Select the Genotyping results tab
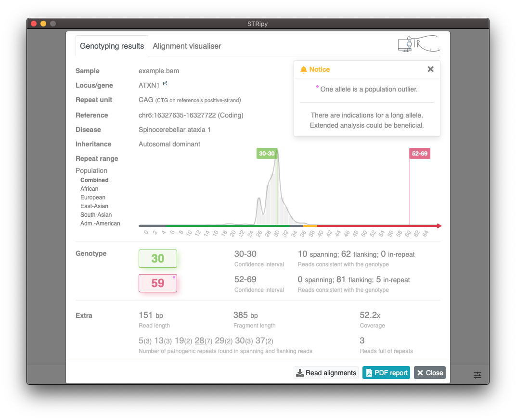Image resolution: width=516 pixels, height=420 pixels. (x=112, y=46)
